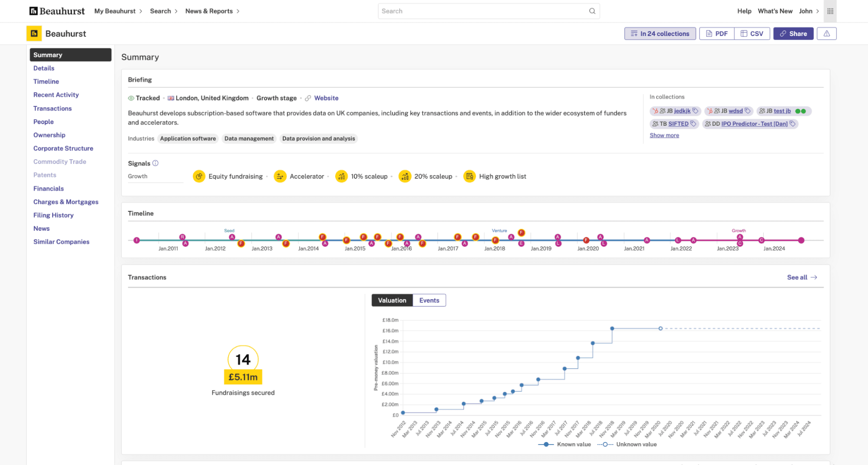Click the Application software industry tag
The image size is (868, 465).
pos(188,138)
